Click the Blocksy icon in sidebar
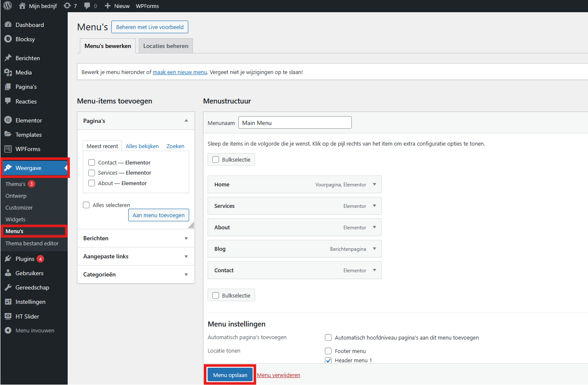The width and height of the screenshot is (588, 385). [8, 39]
